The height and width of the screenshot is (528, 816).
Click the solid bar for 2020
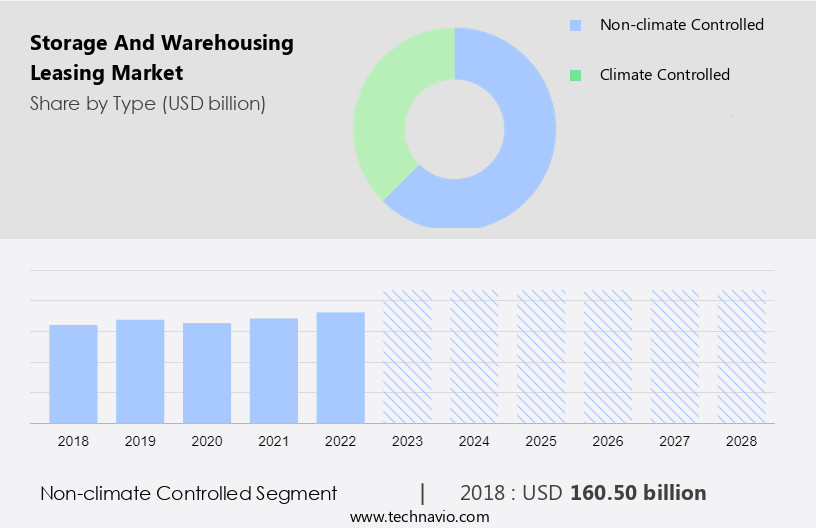point(207,372)
